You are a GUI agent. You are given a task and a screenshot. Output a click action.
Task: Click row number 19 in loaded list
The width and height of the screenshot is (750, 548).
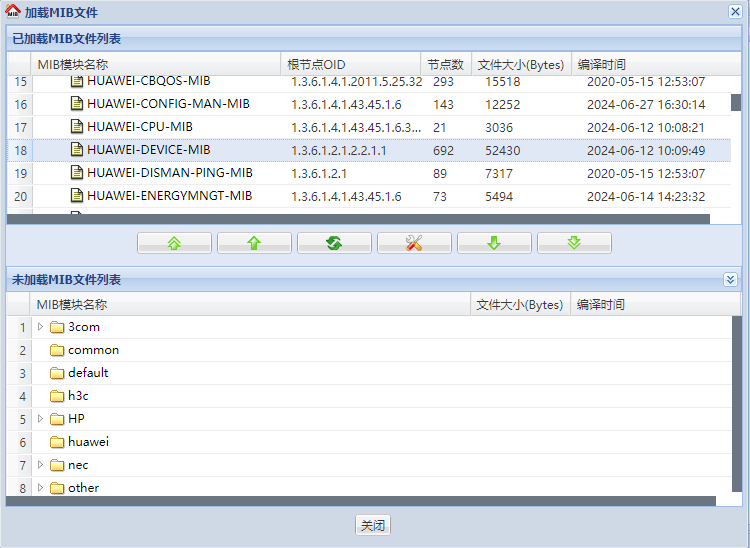(21, 173)
